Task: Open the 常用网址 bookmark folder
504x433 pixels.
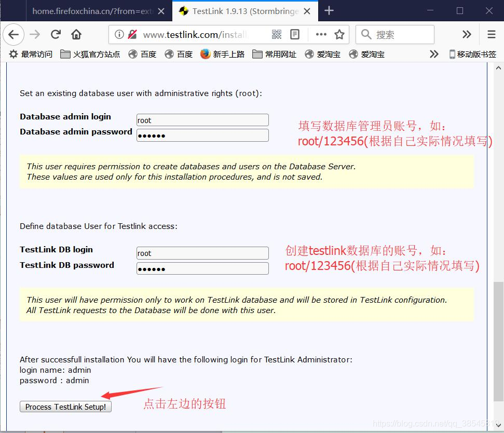Action: (275, 55)
